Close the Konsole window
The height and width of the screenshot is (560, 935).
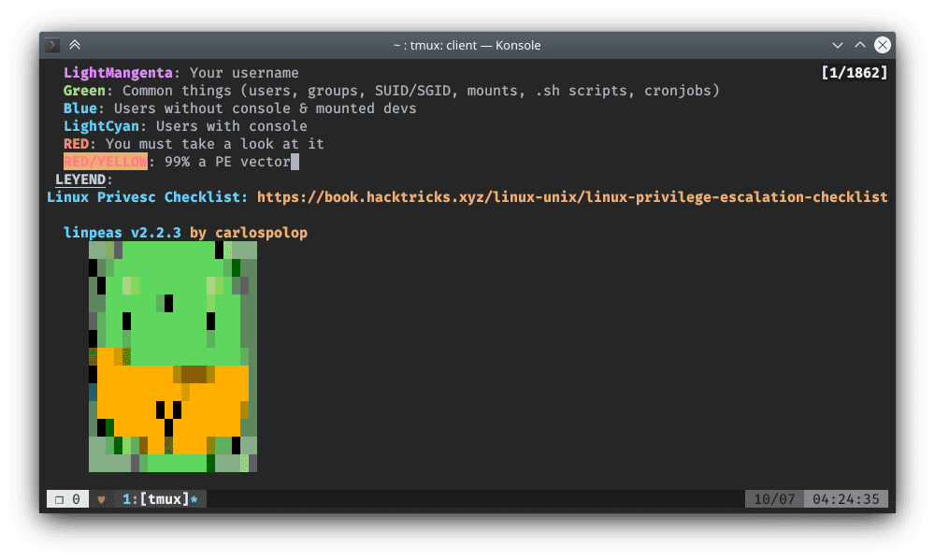882,45
